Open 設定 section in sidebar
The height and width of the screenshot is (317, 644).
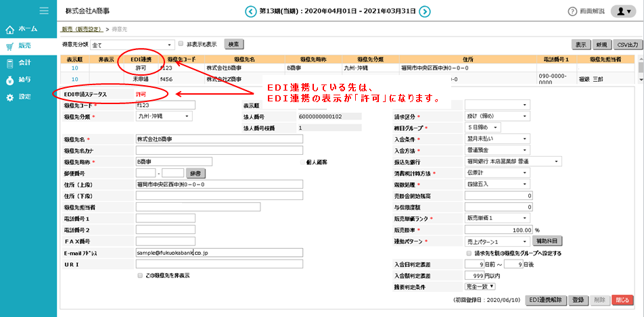pyautogui.click(x=22, y=97)
